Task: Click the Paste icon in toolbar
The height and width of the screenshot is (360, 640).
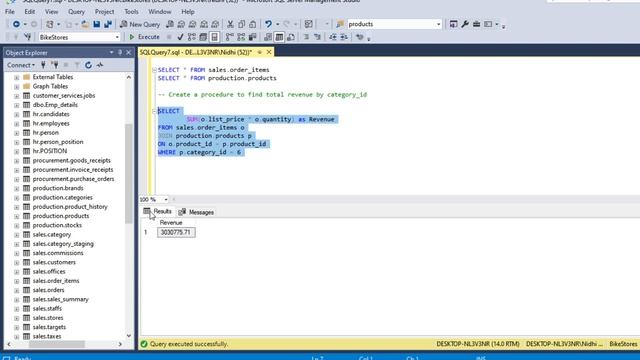Action: (253, 24)
